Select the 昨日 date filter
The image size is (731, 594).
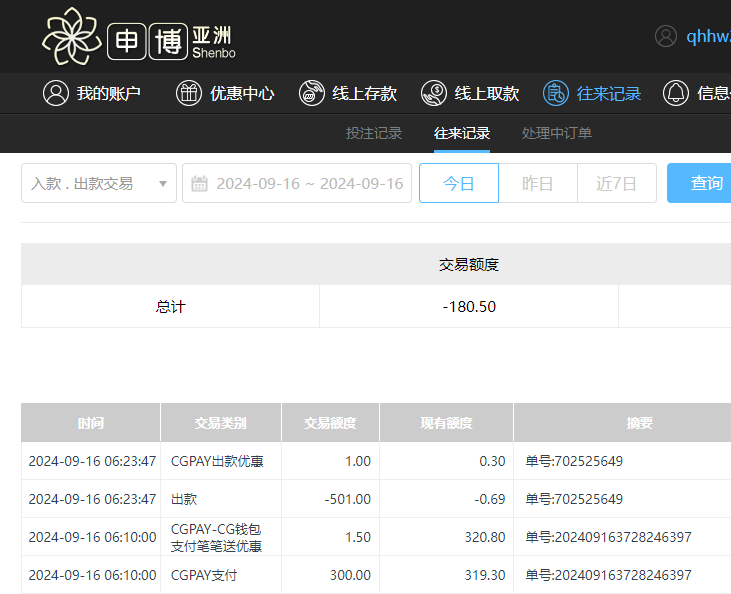point(538,183)
